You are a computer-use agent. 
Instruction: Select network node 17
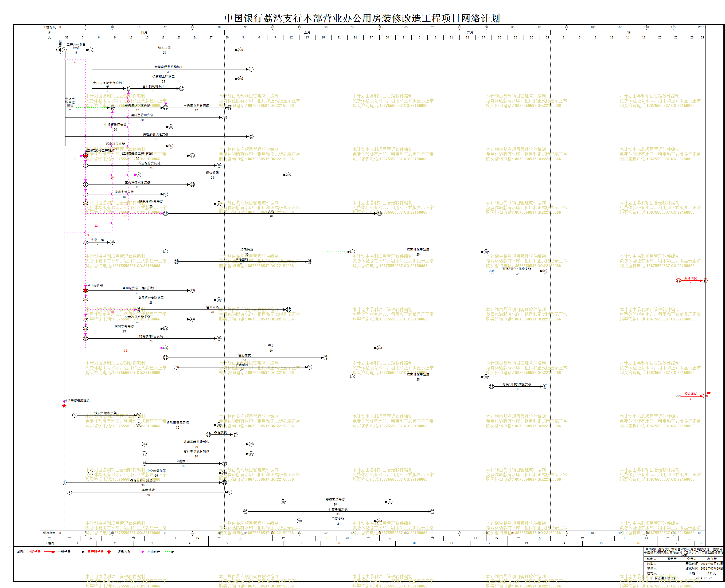(x=91, y=50)
